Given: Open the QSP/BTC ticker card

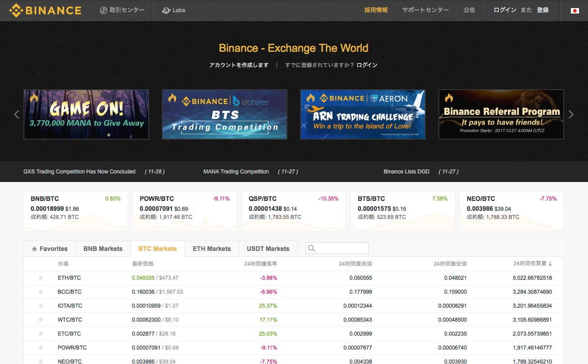Looking at the screenshot, I should [294, 211].
